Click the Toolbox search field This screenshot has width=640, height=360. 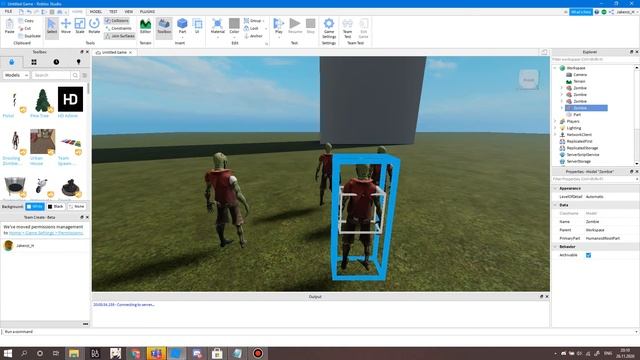tap(51, 75)
